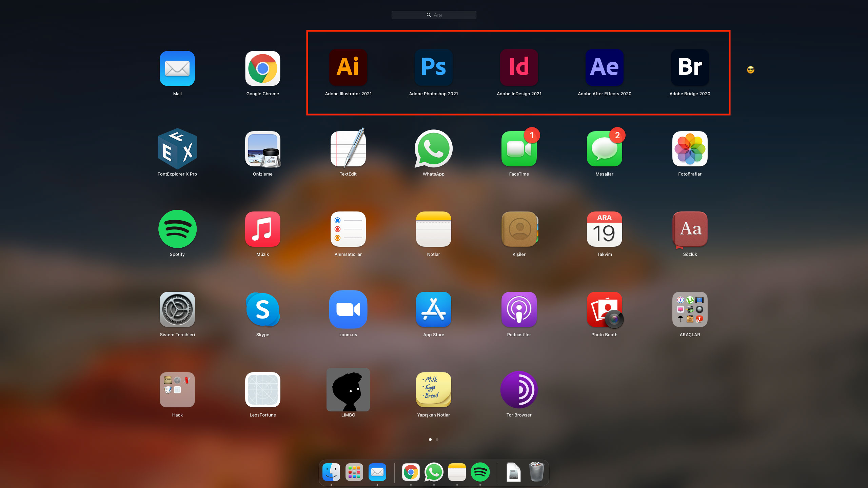
Task: Open Sistem Tercihleri
Action: (x=177, y=309)
